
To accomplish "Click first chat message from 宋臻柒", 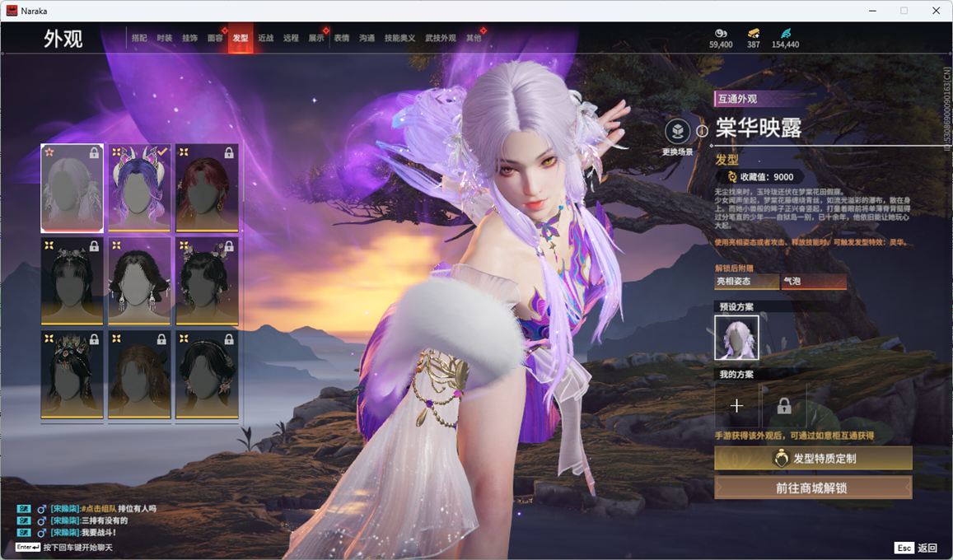I will (x=87, y=508).
